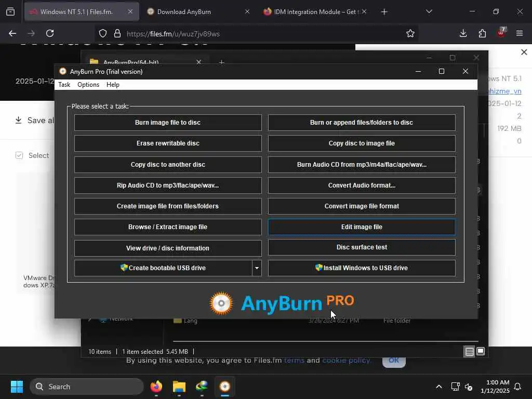Close the Files.fm side info panel
Image resolution: width=532 pixels, height=399 pixels.
tap(524, 52)
